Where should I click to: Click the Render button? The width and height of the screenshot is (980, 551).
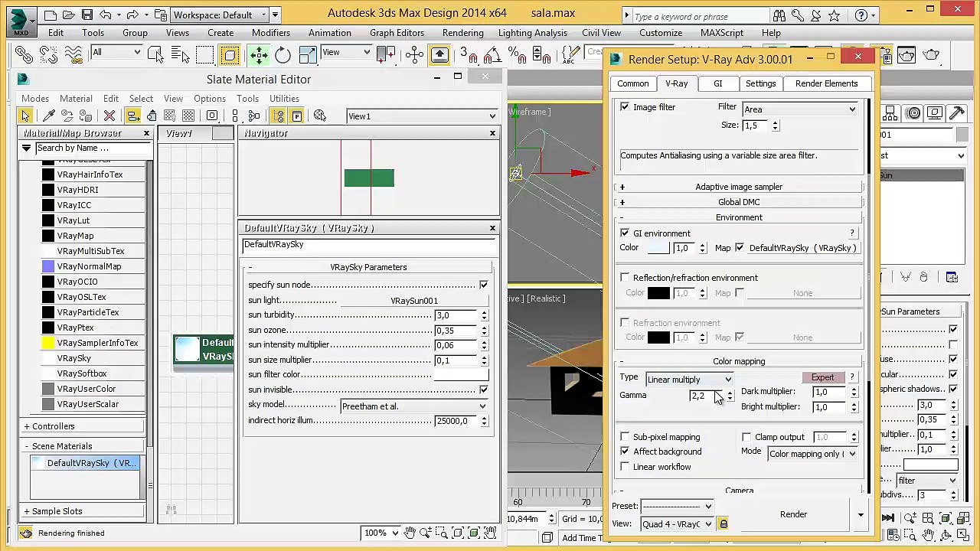pos(793,514)
